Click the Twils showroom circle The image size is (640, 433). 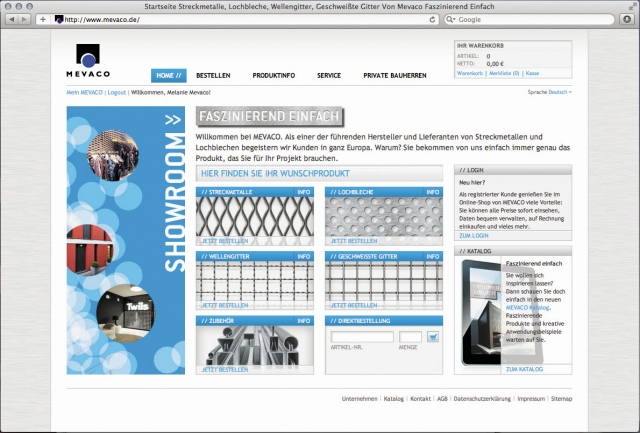pyautogui.click(x=125, y=313)
